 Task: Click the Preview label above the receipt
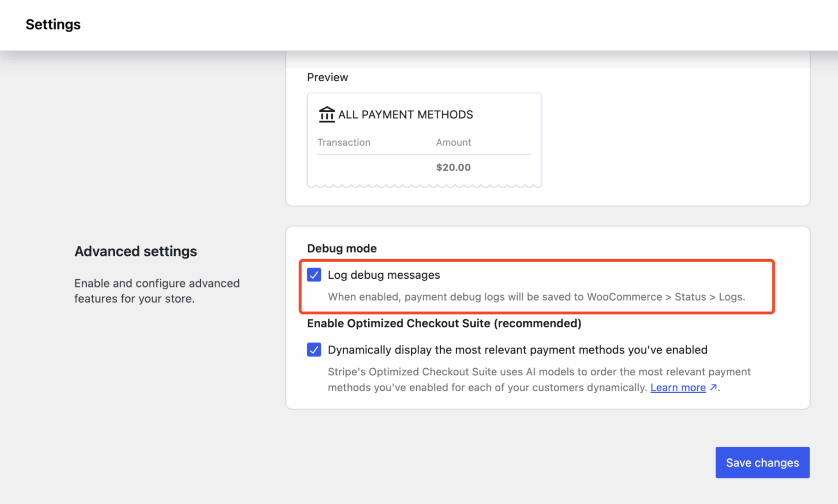(327, 77)
